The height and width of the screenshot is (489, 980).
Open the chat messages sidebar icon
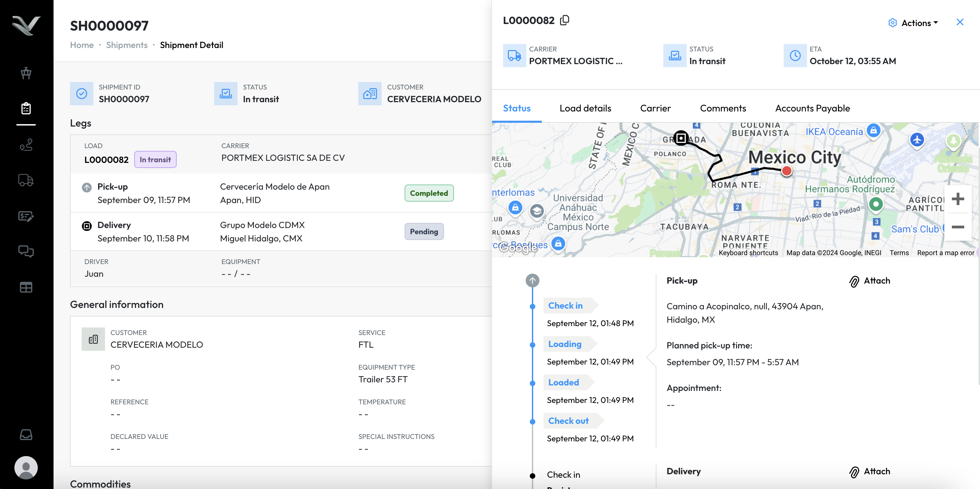click(26, 251)
